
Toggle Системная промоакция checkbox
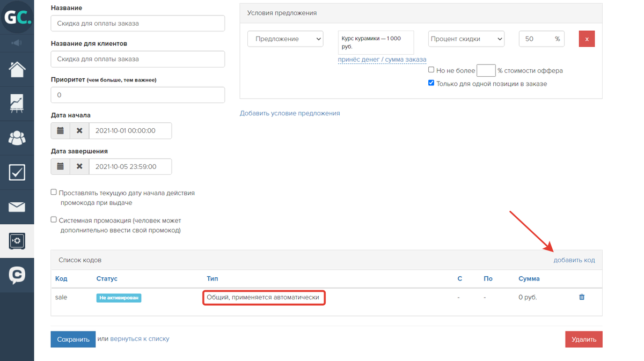pos(54,220)
